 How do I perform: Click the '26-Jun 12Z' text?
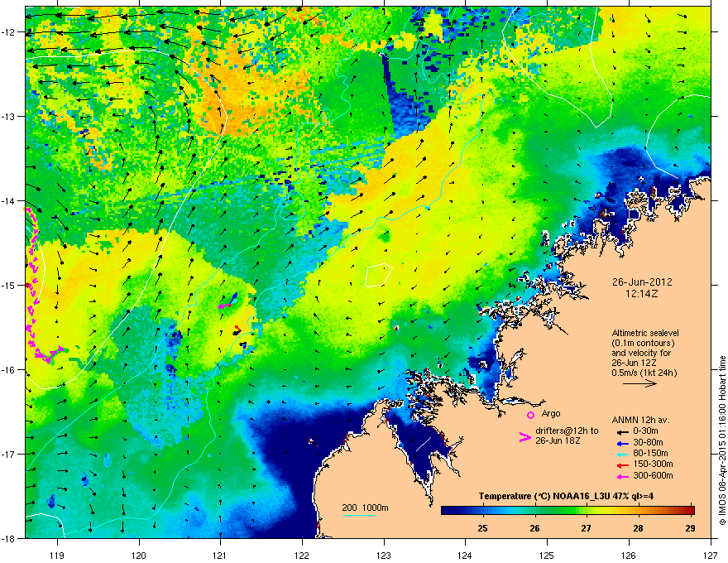(x=635, y=363)
